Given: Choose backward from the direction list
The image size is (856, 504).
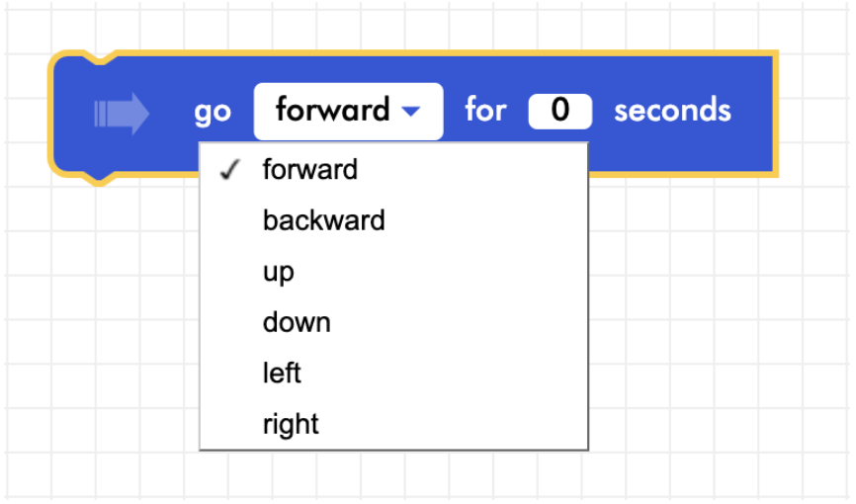Looking at the screenshot, I should coord(323,220).
